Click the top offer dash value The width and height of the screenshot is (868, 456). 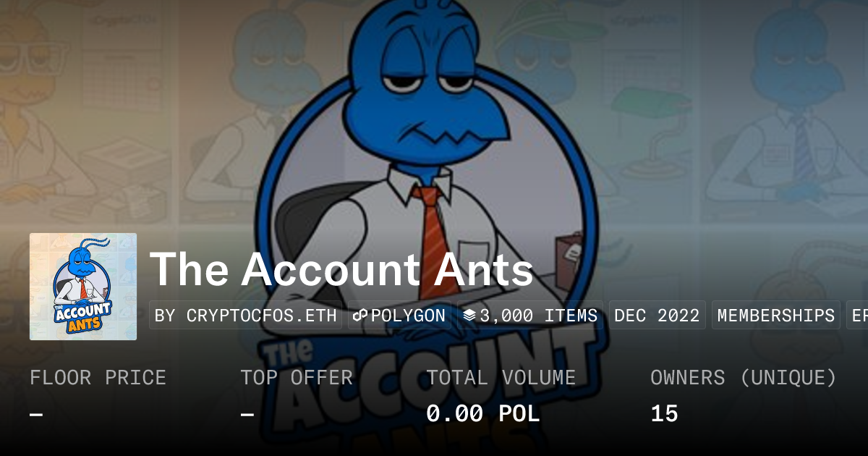tap(247, 414)
